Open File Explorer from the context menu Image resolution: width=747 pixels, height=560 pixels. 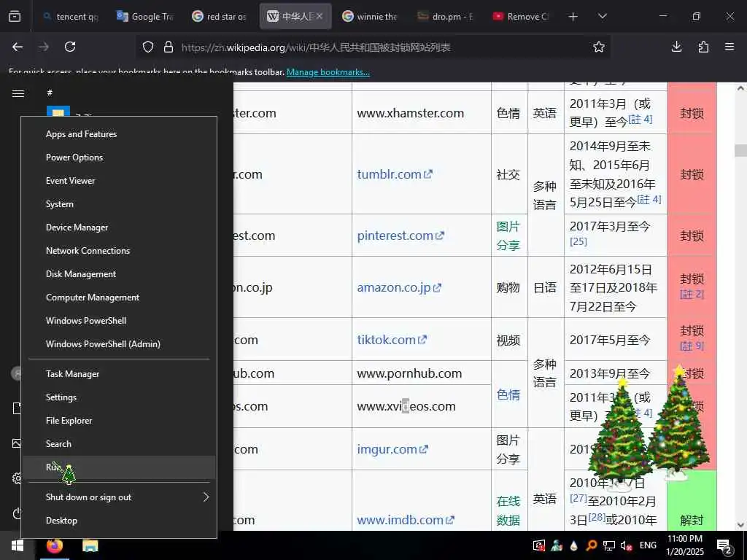[119, 421]
